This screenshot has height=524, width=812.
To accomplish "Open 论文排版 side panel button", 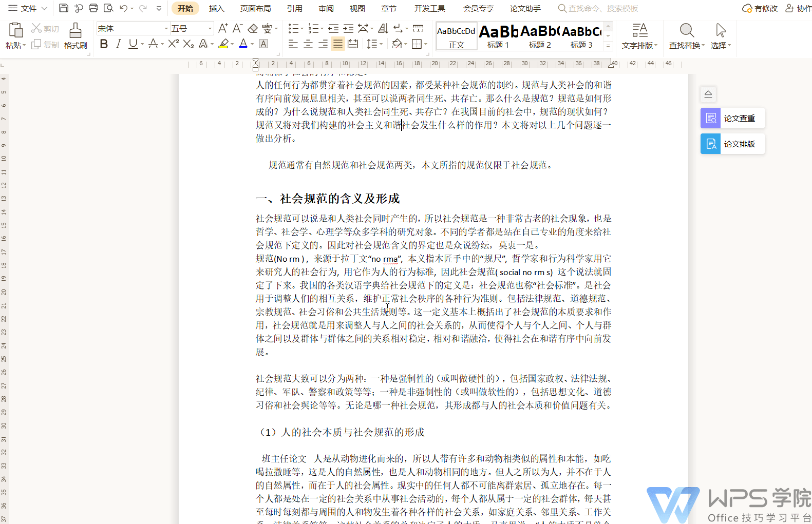I will coord(732,144).
